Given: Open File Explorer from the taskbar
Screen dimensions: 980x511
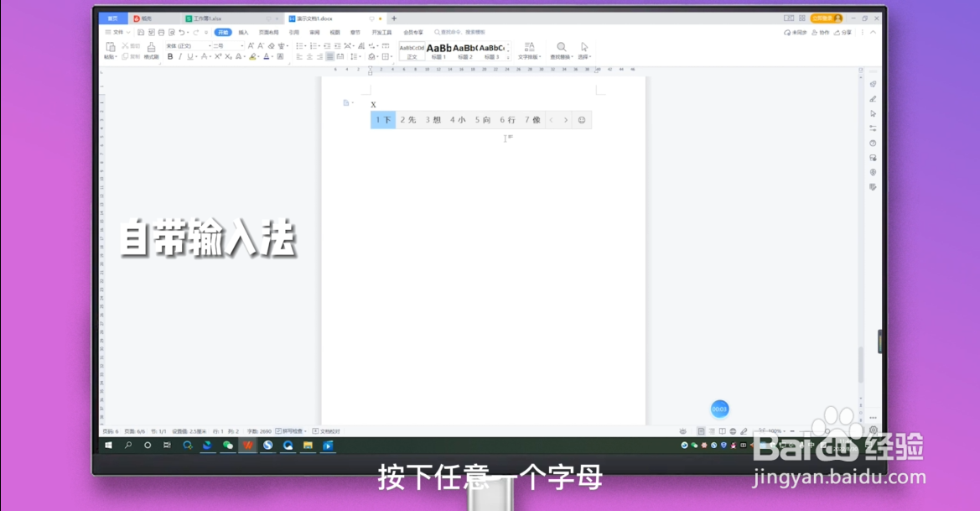Looking at the screenshot, I should click(308, 446).
